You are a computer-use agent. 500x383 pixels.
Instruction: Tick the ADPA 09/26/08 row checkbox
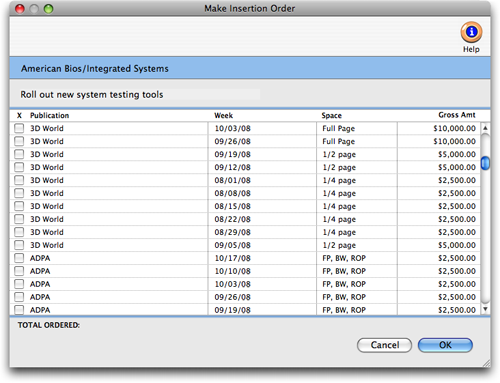19,297
